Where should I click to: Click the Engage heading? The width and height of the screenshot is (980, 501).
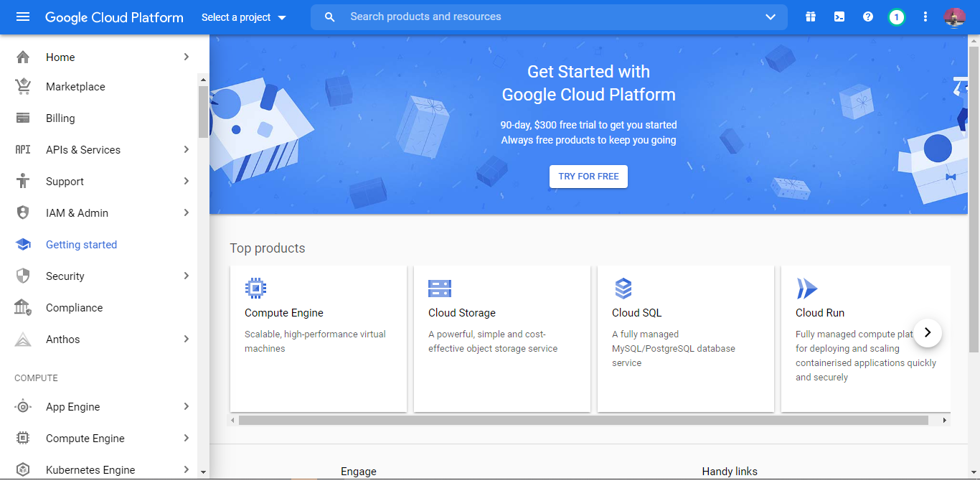[359, 472]
